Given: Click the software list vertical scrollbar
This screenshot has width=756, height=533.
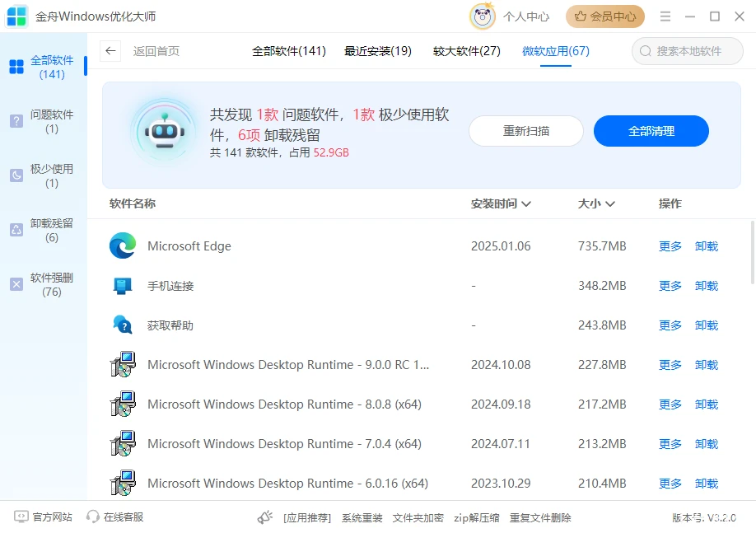Looking at the screenshot, I should point(753,252).
